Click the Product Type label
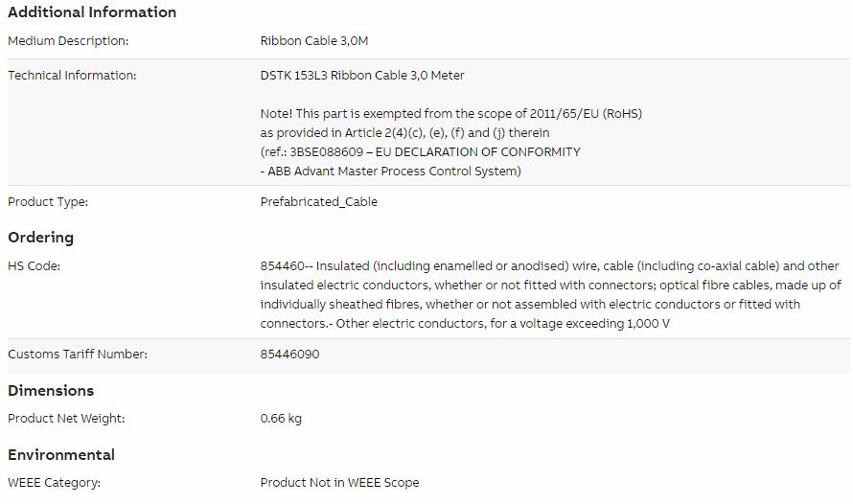This screenshot has width=853, height=504. [48, 202]
